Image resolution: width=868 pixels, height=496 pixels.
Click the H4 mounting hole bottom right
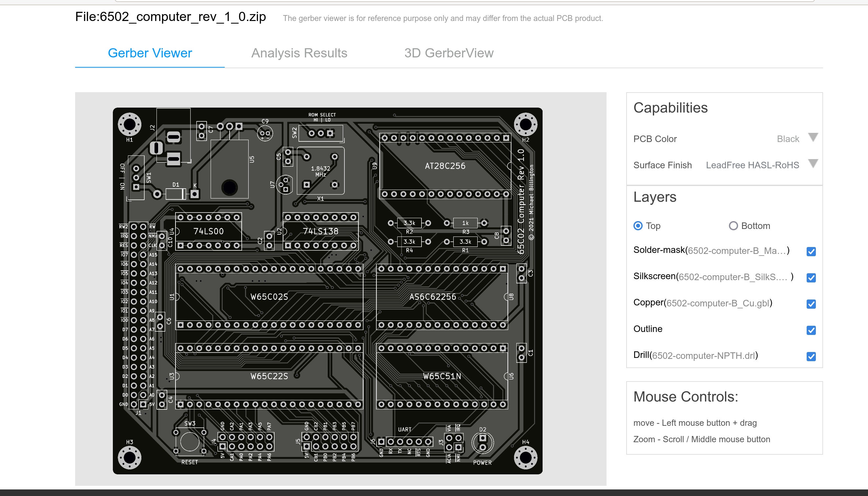pyautogui.click(x=525, y=458)
